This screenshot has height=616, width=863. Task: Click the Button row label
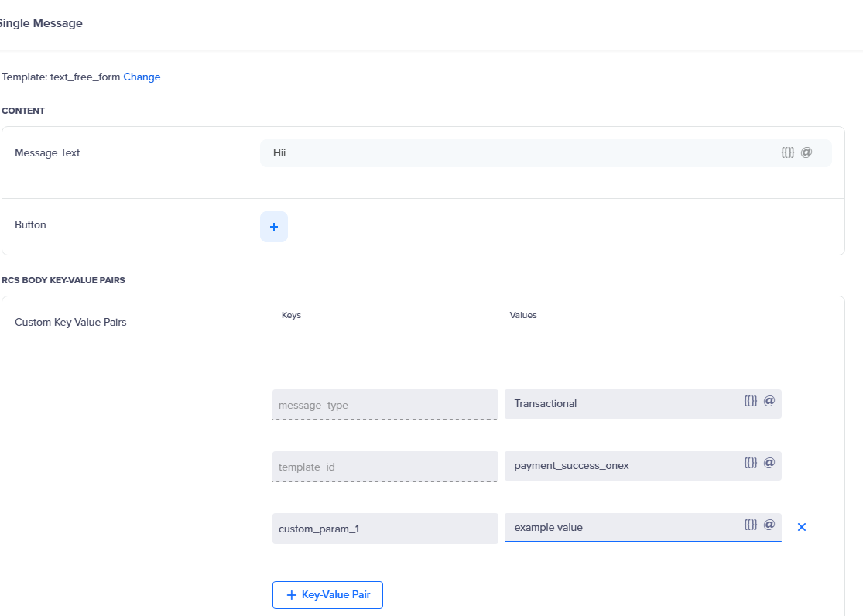tap(30, 225)
